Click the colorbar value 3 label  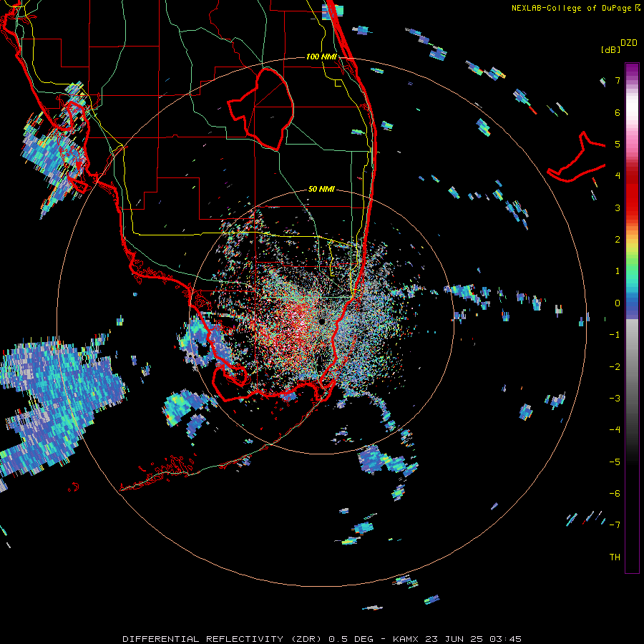618,208
